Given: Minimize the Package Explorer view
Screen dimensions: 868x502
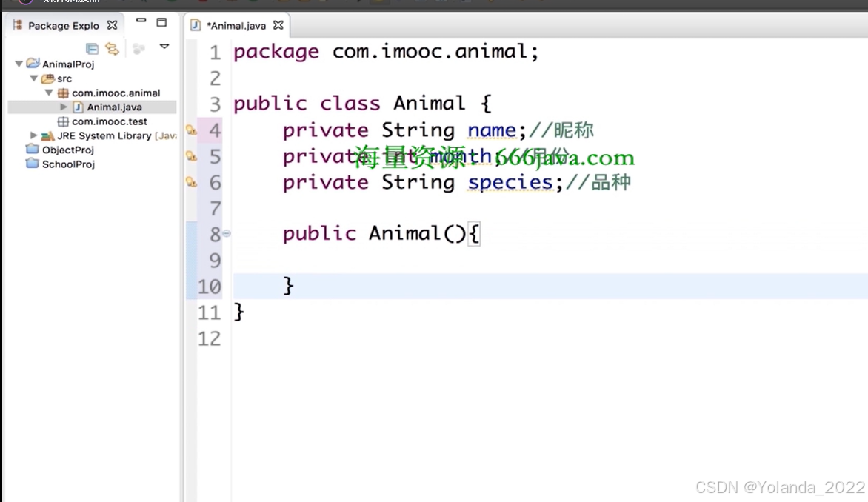Looking at the screenshot, I should coord(141,21).
